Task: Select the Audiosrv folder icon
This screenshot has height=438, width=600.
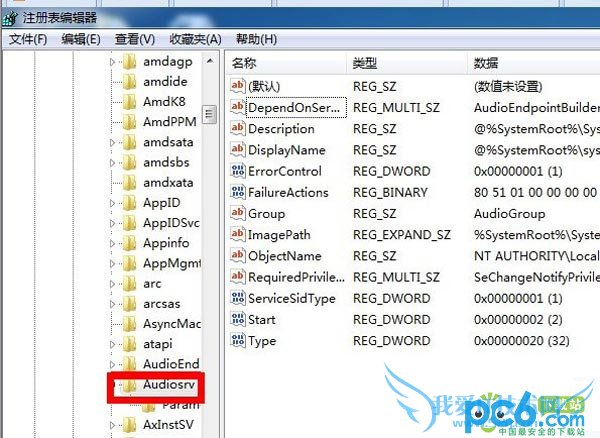Action: [129, 384]
